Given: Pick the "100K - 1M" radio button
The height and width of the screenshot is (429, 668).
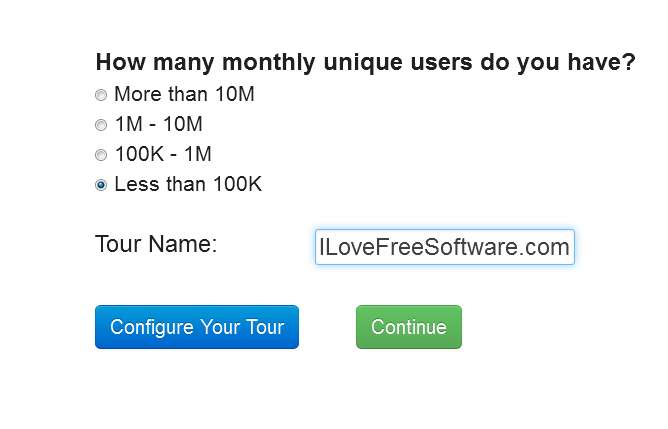Looking at the screenshot, I should click(x=101, y=156).
